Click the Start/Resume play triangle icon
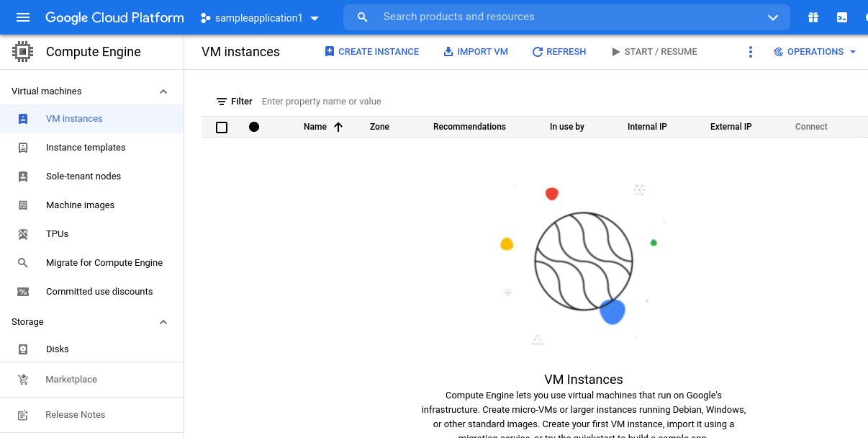868x438 pixels. (615, 52)
